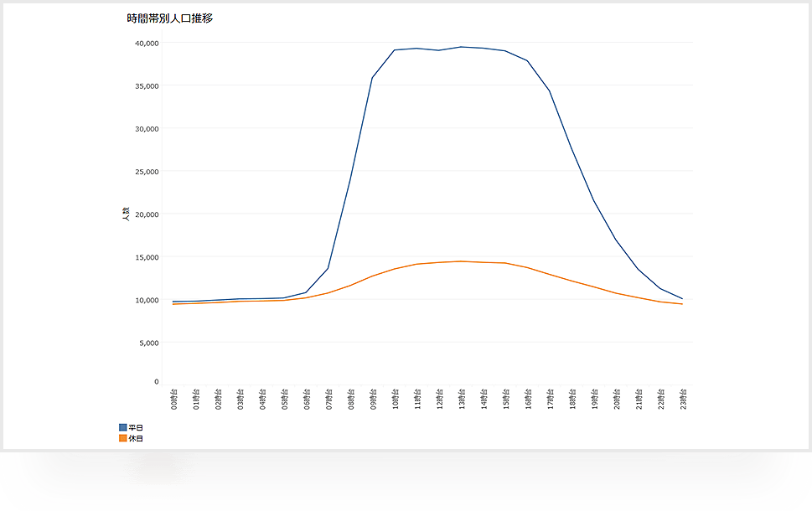The image size is (812, 511).
Task: Click the orange 休日 legend swatch
Action: pos(123,438)
